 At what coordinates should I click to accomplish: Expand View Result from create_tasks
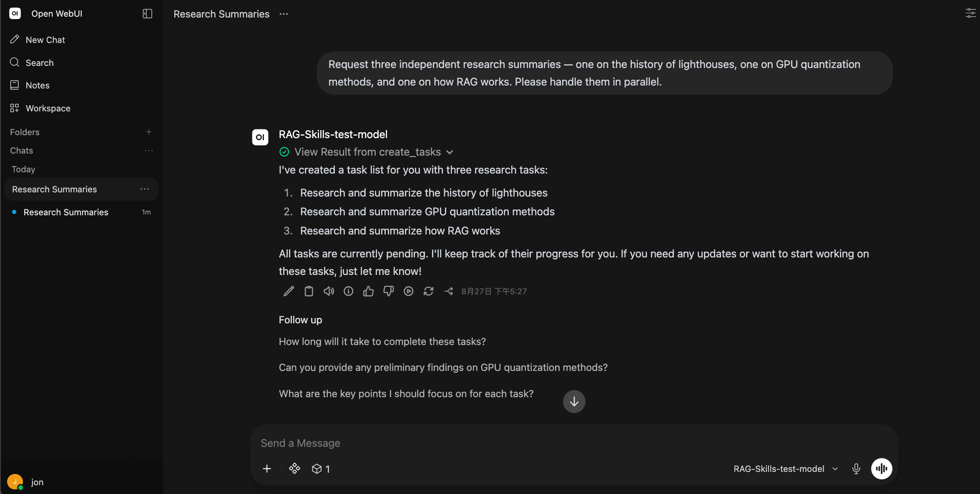(367, 152)
